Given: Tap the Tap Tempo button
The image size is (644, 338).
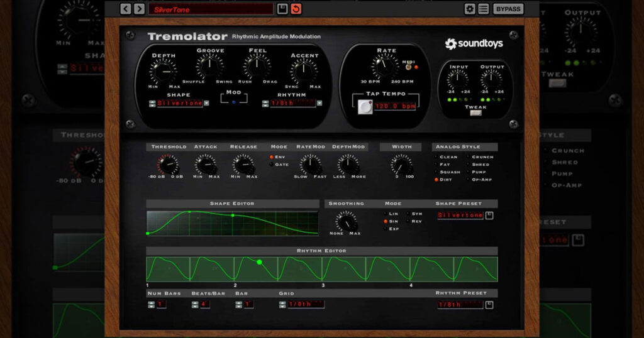Looking at the screenshot, I should click(x=365, y=107).
